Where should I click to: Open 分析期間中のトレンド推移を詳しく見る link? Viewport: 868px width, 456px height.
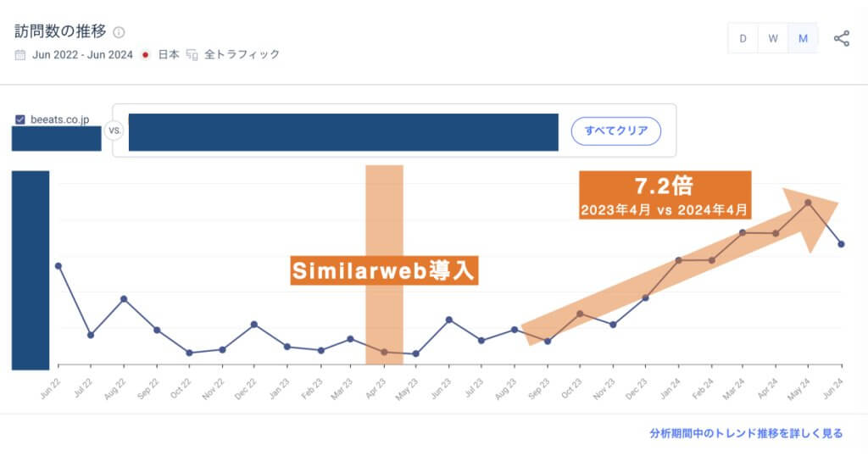pyautogui.click(x=746, y=433)
